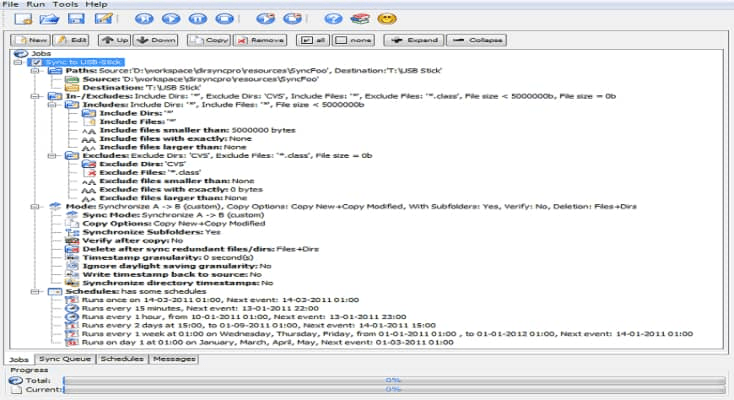Select the Jobs tab
Image resolution: width=734 pixels, height=400 pixels.
tap(19, 359)
